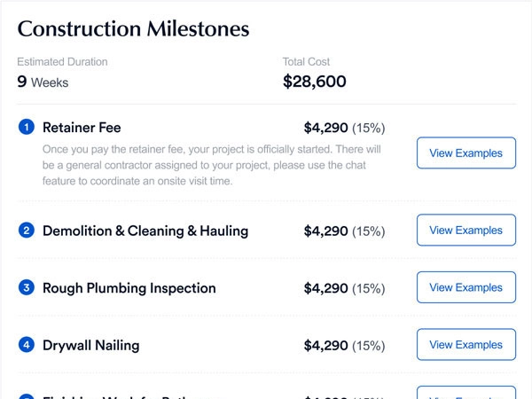The width and height of the screenshot is (532, 399).
Task: Show examples for Rough Plumbing Inspection
Action: click(x=465, y=287)
